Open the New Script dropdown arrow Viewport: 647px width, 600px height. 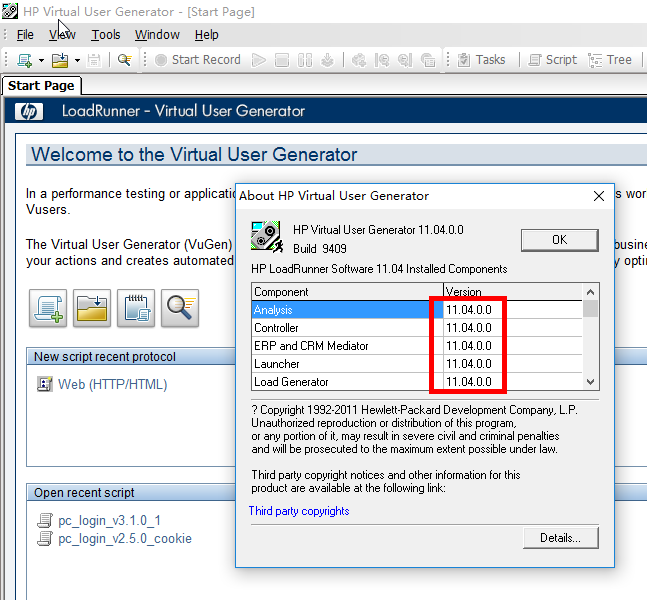pyautogui.click(x=41, y=60)
